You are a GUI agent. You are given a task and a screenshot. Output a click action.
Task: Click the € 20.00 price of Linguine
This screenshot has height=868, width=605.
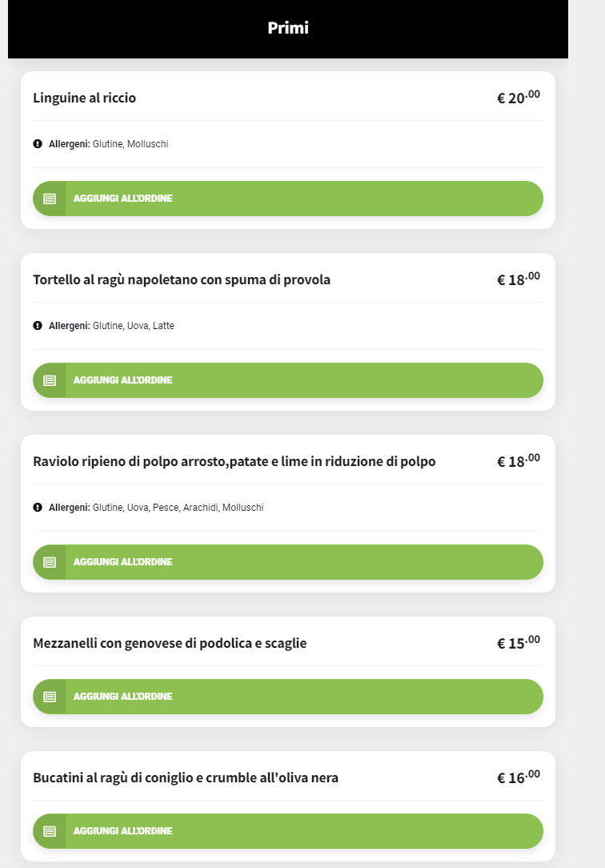[x=519, y=98]
